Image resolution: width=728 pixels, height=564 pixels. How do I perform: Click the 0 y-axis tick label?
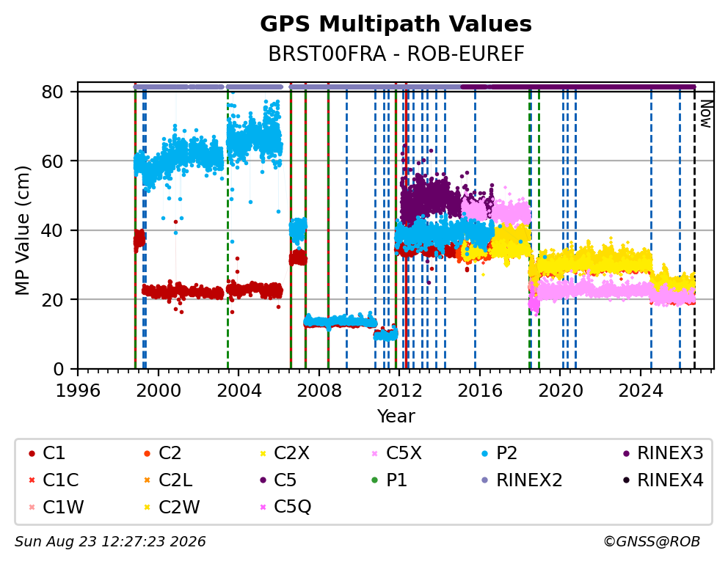[58, 369]
